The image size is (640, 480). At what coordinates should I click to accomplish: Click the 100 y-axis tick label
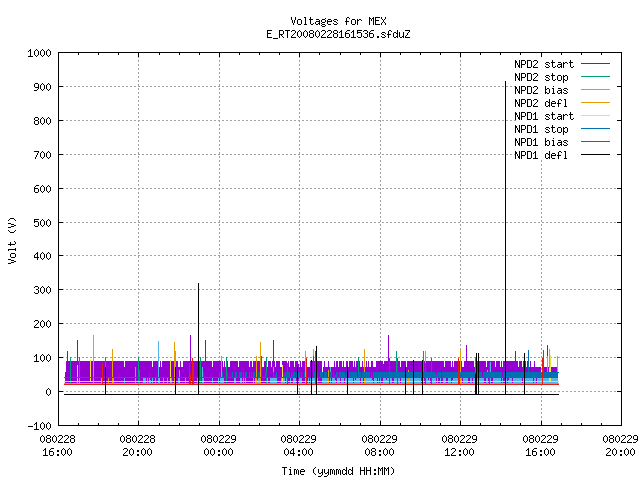[42, 358]
